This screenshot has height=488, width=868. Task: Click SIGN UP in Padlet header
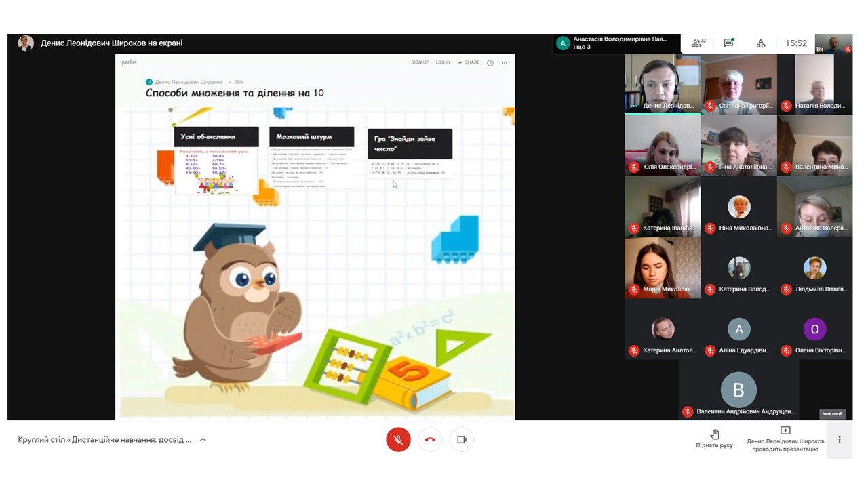pos(420,62)
